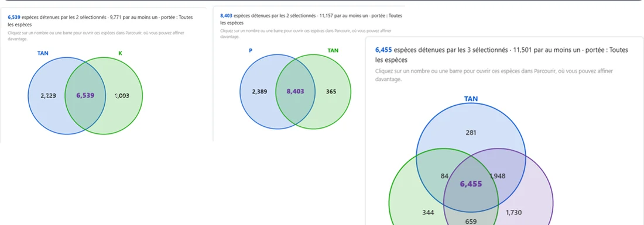Click the 84 count in left overlap
The width and height of the screenshot is (644, 225).
point(444,176)
